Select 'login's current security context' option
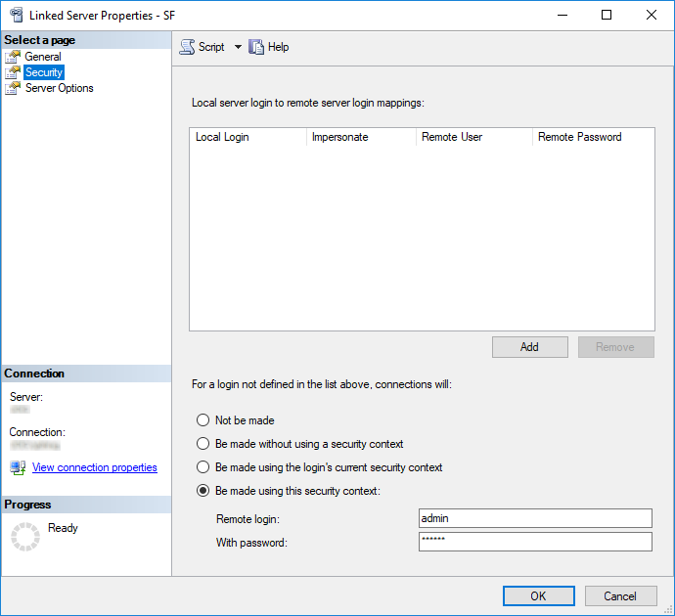This screenshot has width=675, height=616. (203, 467)
